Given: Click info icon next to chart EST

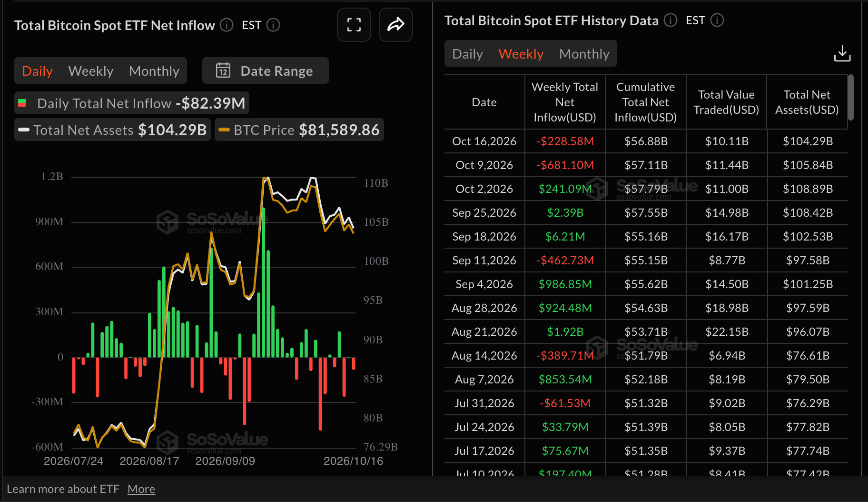Looking at the screenshot, I should pos(273,25).
